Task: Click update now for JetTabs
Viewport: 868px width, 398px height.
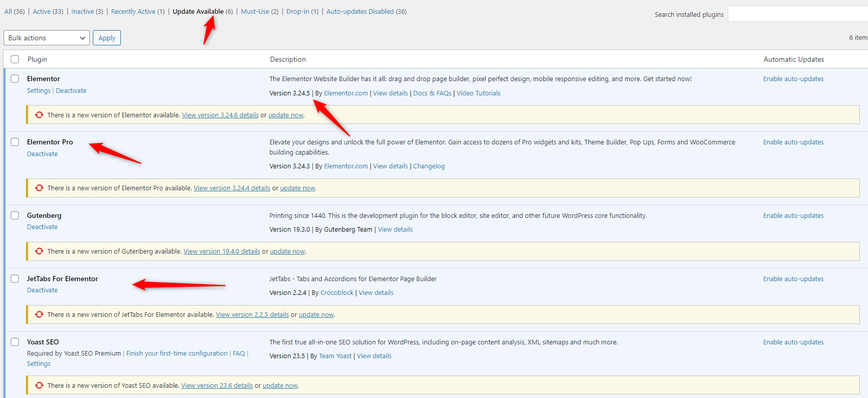Action: 316,314
